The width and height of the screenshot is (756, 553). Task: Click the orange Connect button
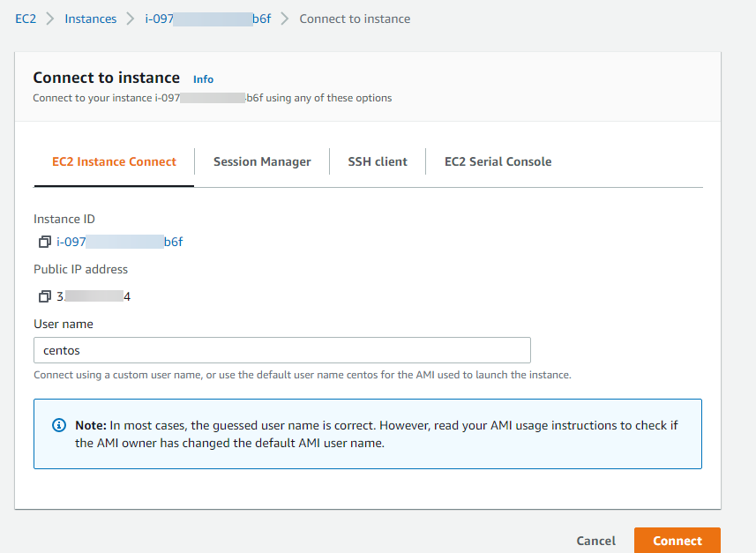677,541
